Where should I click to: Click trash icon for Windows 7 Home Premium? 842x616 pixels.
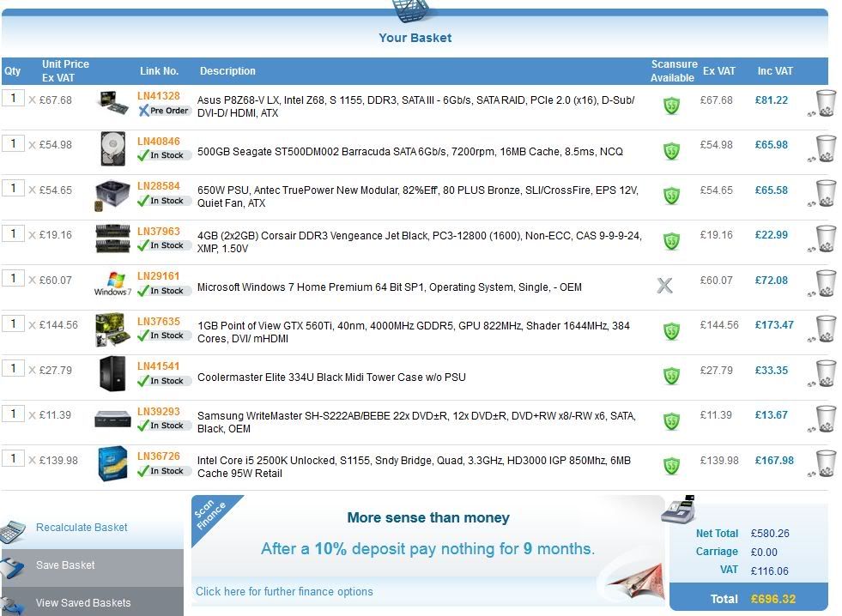point(825,282)
